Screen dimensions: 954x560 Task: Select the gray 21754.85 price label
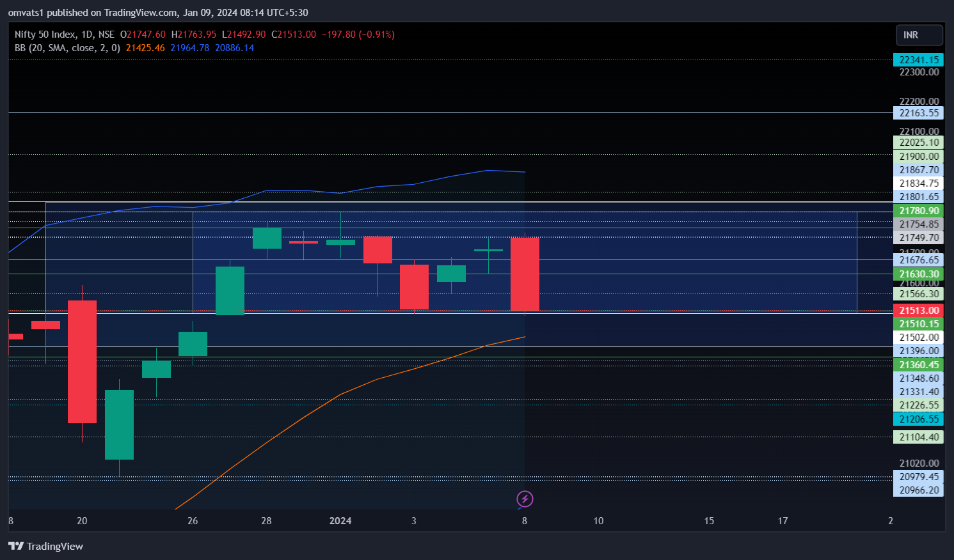[x=918, y=224]
